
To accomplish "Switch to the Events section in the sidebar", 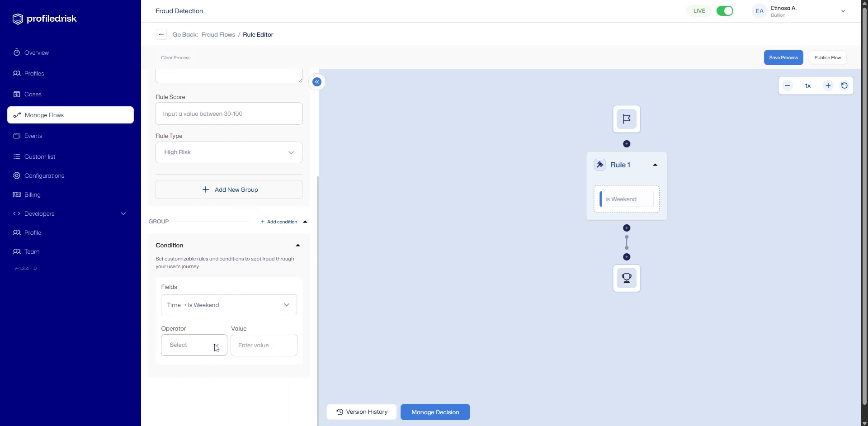I will (33, 136).
